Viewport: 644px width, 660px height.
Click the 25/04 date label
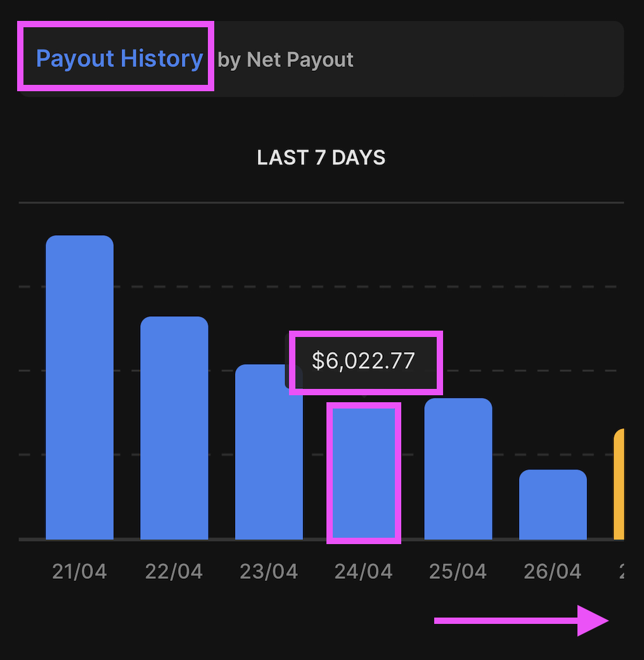pyautogui.click(x=458, y=572)
